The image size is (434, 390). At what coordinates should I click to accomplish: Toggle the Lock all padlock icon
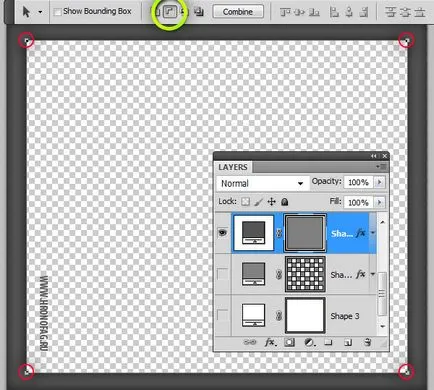[x=284, y=202]
